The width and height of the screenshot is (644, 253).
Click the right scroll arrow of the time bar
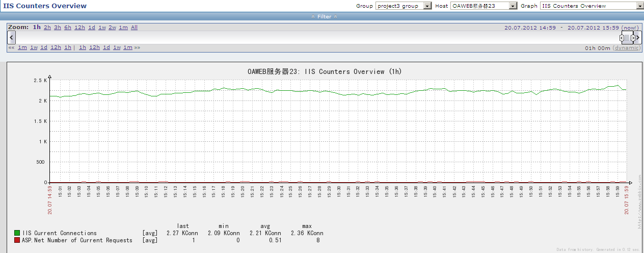(638, 37)
